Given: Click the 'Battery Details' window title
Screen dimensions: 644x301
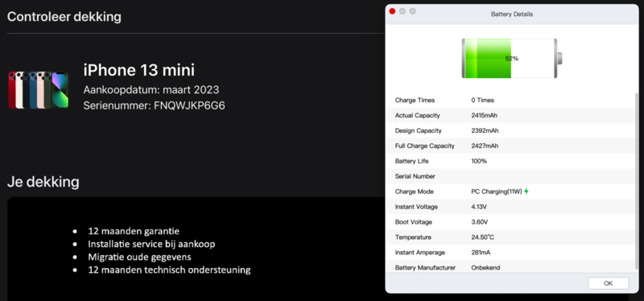Looking at the screenshot, I should [x=512, y=14].
